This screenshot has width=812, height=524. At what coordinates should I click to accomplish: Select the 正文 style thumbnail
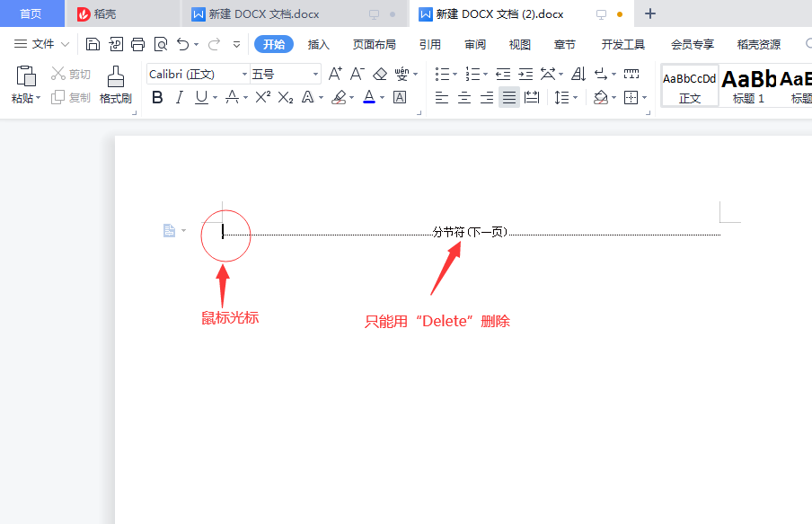(690, 85)
